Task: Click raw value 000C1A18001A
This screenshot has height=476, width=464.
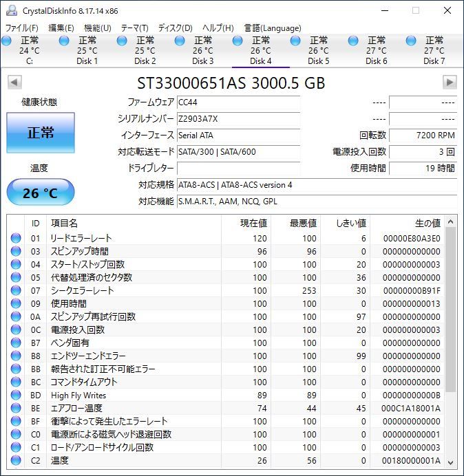Action: tap(411, 409)
